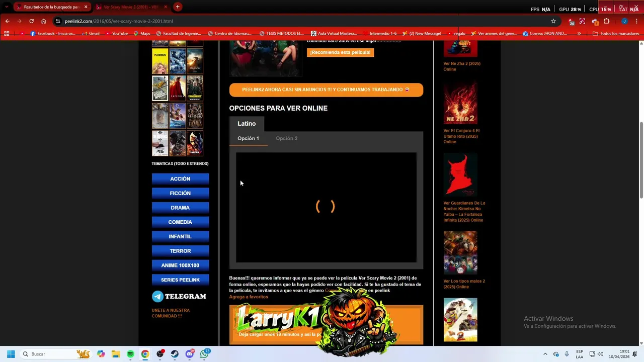Image resolution: width=644 pixels, height=362 pixels.
Task: Open the browser extensions puzzle icon
Action: point(606,21)
